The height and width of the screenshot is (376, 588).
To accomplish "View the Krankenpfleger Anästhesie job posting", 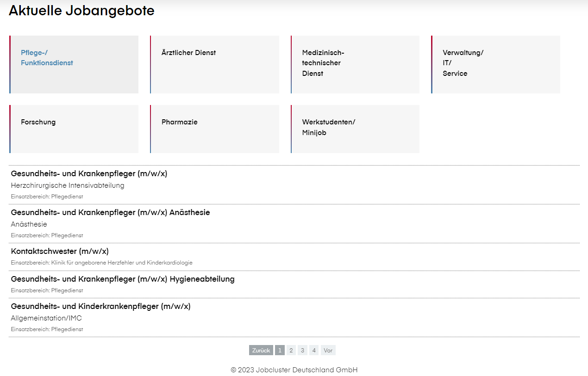I will (110, 212).
